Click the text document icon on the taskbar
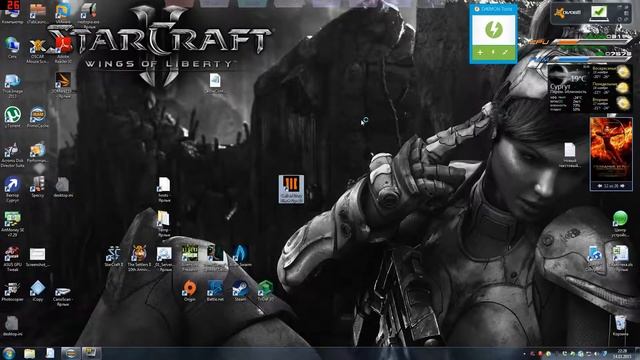The width and height of the screenshot is (640, 360). click(x=50, y=353)
